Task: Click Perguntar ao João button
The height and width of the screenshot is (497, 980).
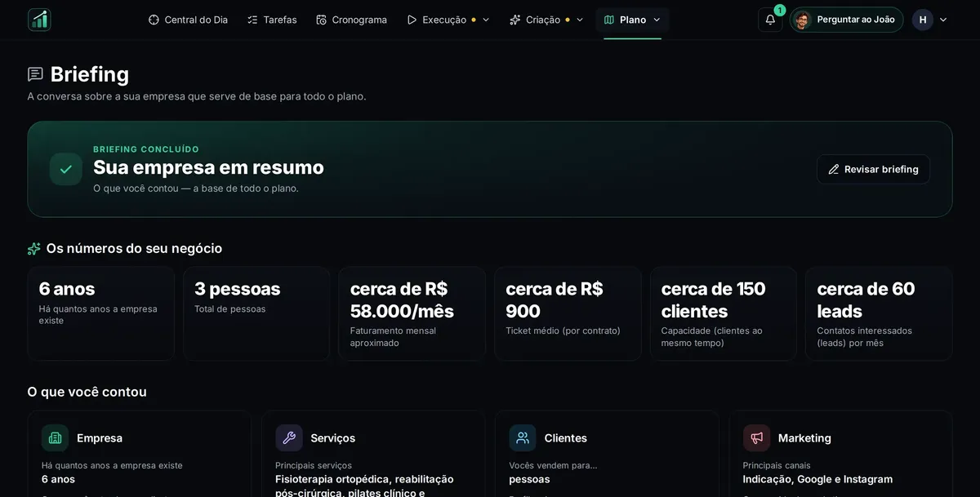Action: point(847,20)
